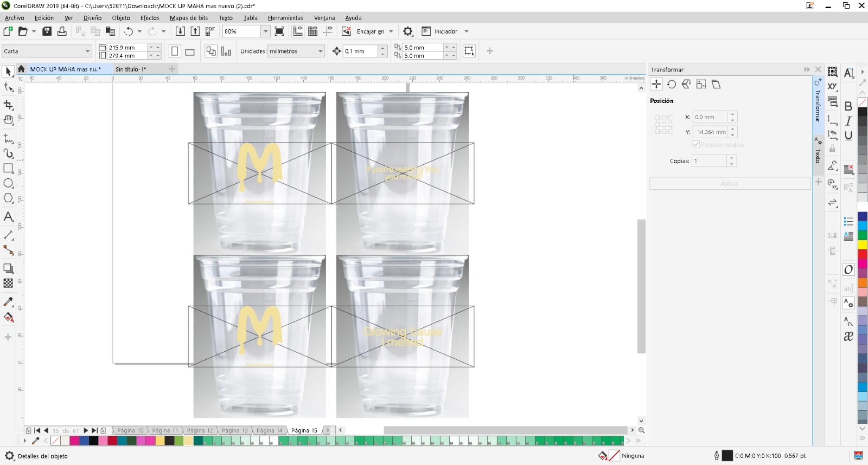Expand the Iniciador dropdown arrow
Viewport: 868px width, 465px height.
pos(467,31)
